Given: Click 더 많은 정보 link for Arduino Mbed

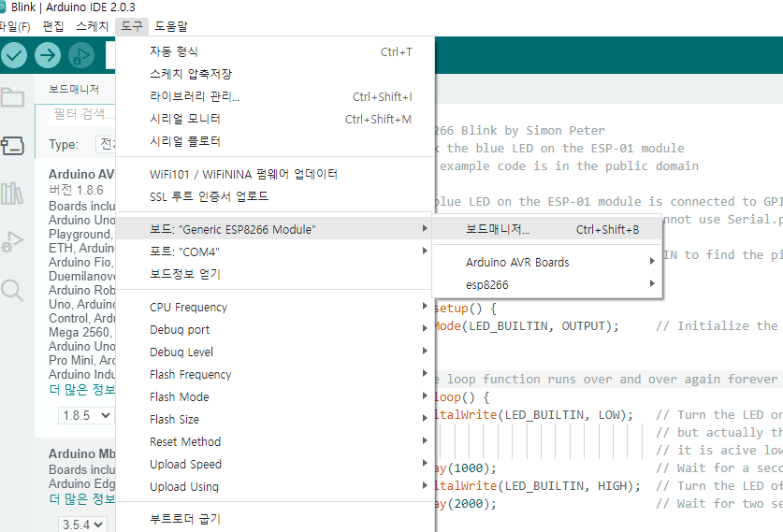Looking at the screenshot, I should 82,498.
